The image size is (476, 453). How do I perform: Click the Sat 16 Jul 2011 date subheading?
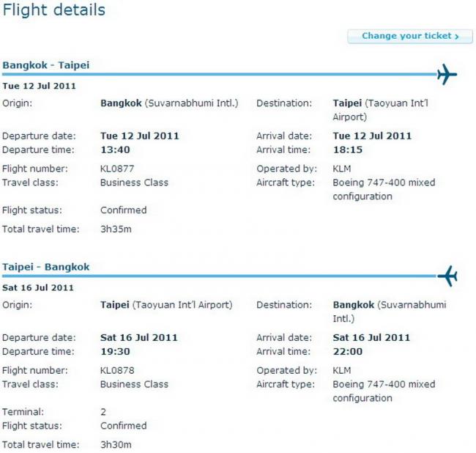click(38, 287)
